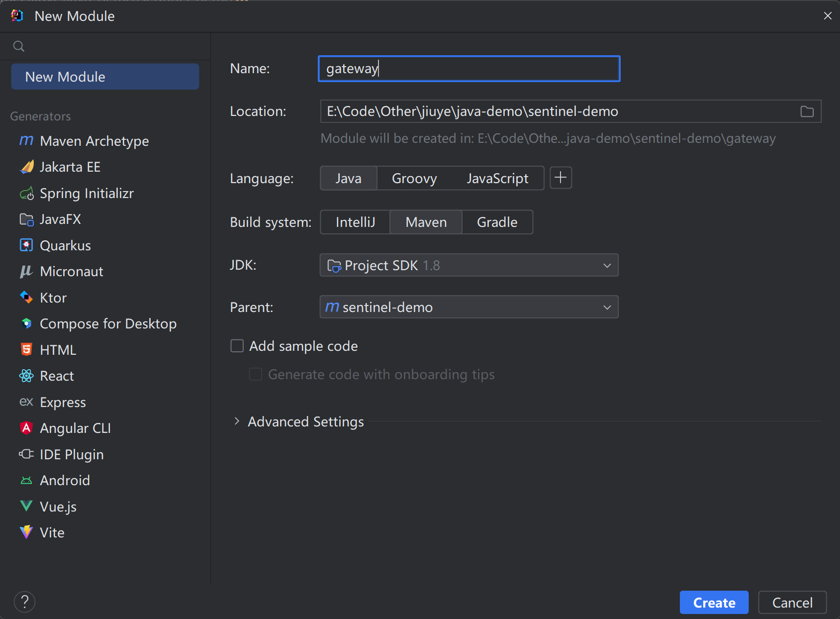Select Groovy as the language
The image size is (840, 619).
click(414, 178)
